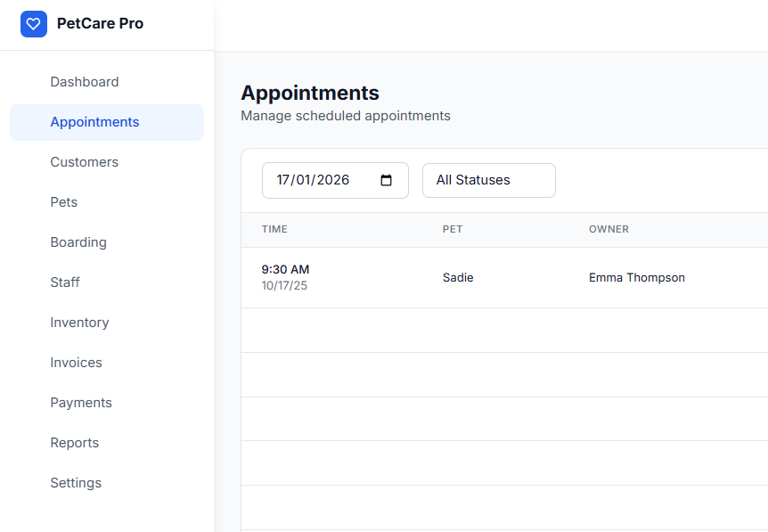Click owner Emma Thompson
Image resolution: width=768 pixels, height=532 pixels.
click(637, 278)
